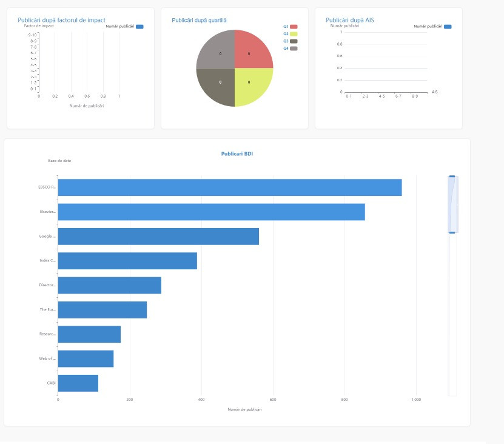Click bottom handle of BDI zoom slider
Image resolution: width=504 pixels, height=444 pixels.
(452, 232)
